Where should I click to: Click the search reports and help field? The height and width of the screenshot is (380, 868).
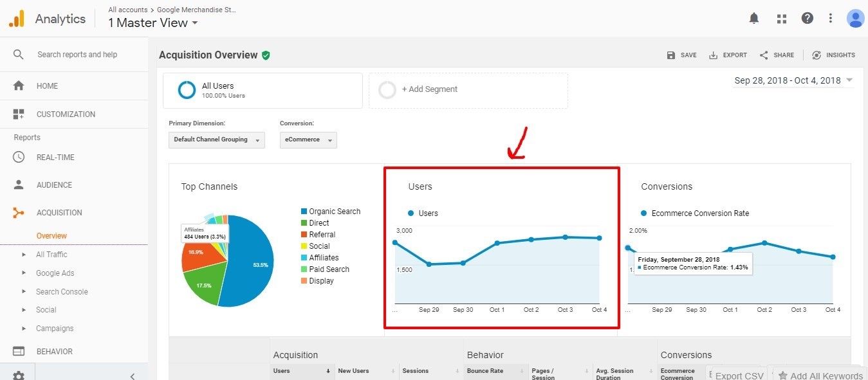tap(77, 55)
